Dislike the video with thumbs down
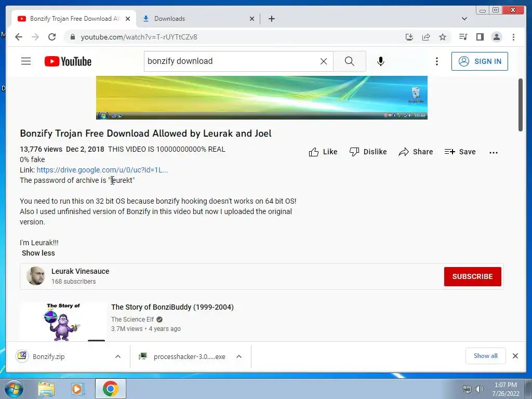 368,152
